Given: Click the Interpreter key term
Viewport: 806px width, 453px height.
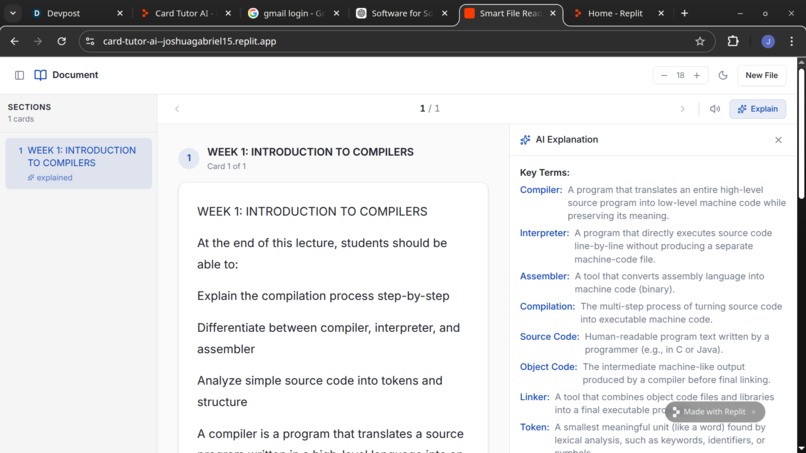Looking at the screenshot, I should click(544, 233).
